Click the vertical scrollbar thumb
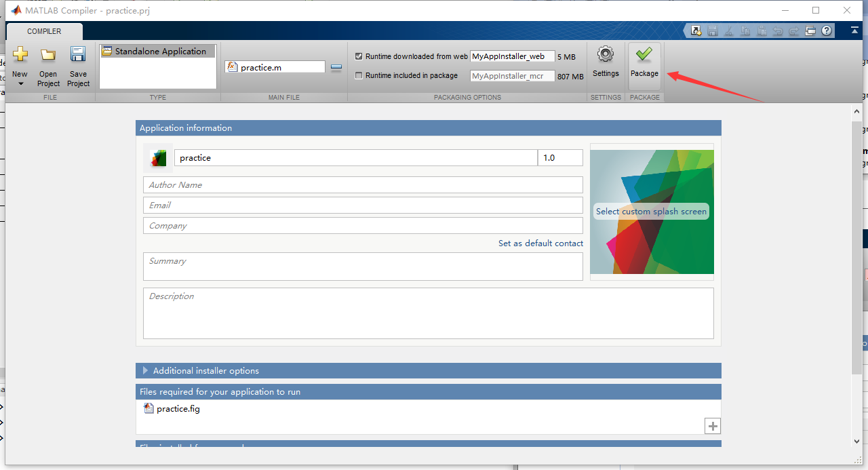Viewport: 868px width, 470px height. [x=857, y=248]
